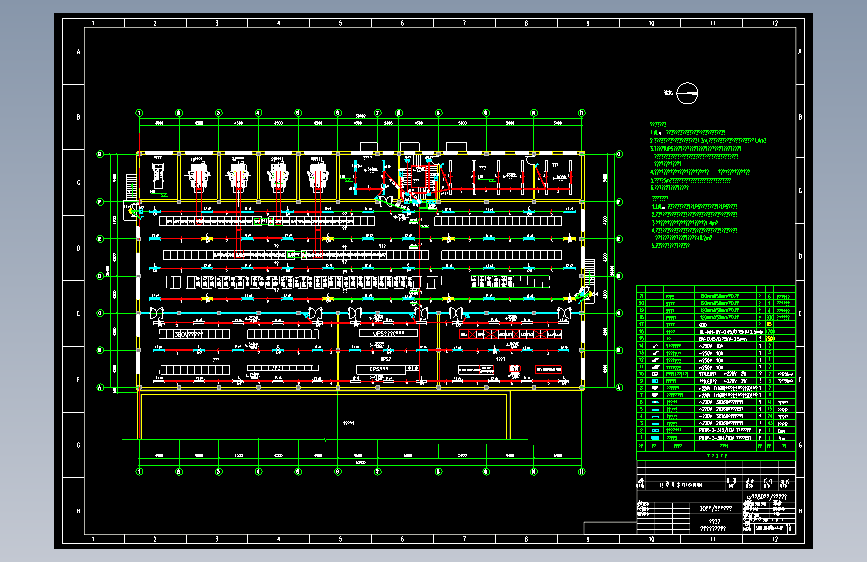Image resolution: width=867 pixels, height=562 pixels.
Task: Select the cyan symbol in legend row 1
Action: [x=655, y=438]
